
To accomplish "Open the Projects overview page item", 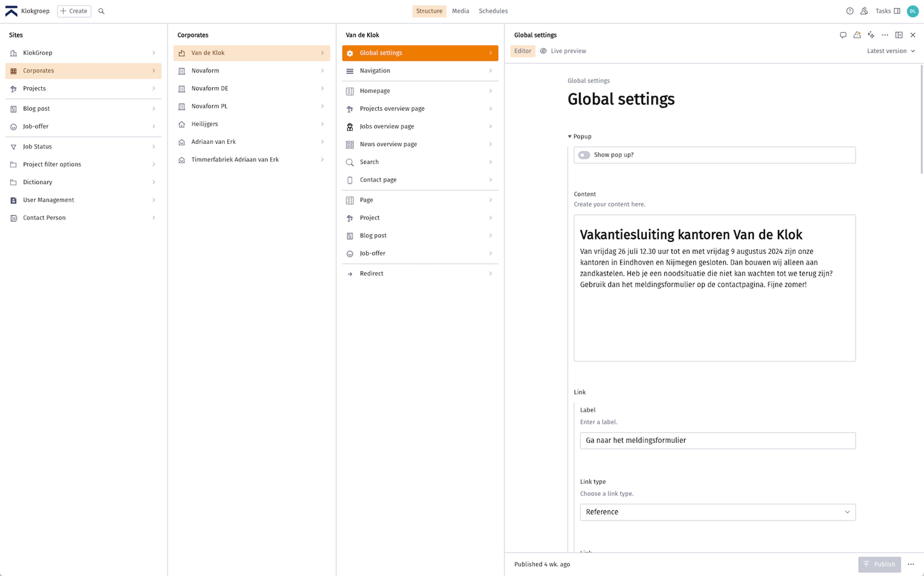I will 420,109.
